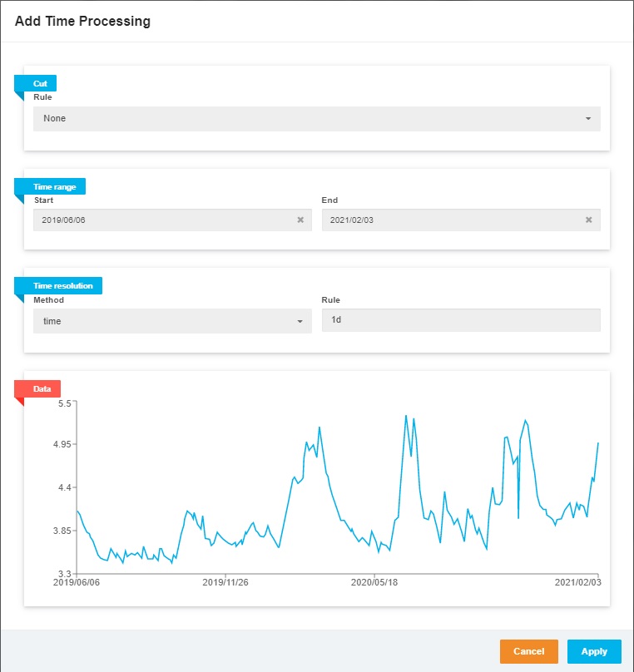634x672 pixels.
Task: Click the 3.3 y-axis label on chart
Action: coord(63,574)
